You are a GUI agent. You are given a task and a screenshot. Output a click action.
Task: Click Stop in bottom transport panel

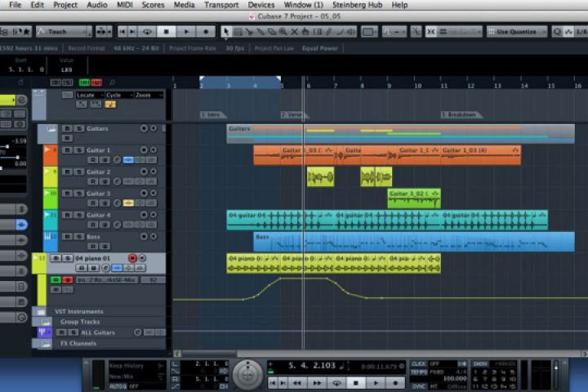(x=356, y=383)
